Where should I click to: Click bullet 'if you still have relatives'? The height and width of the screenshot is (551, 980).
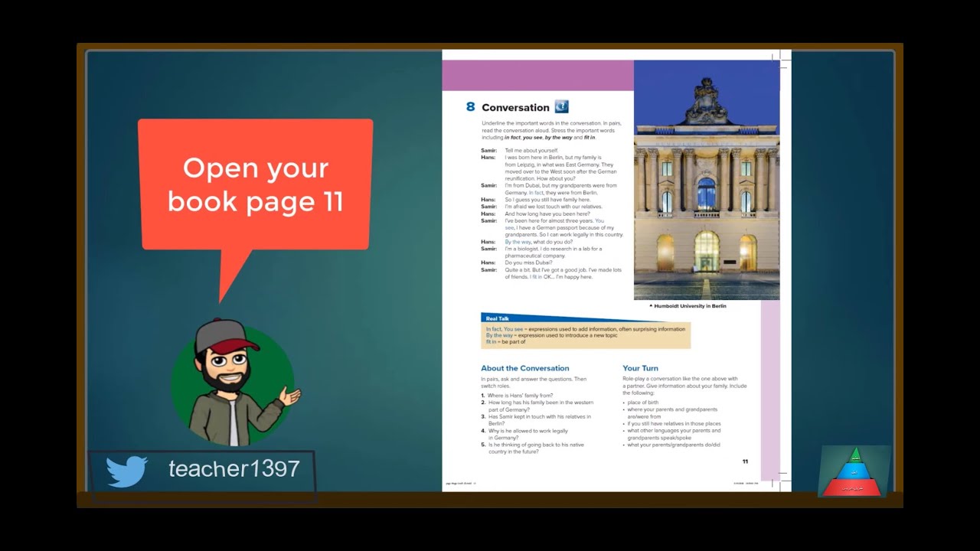click(671, 423)
